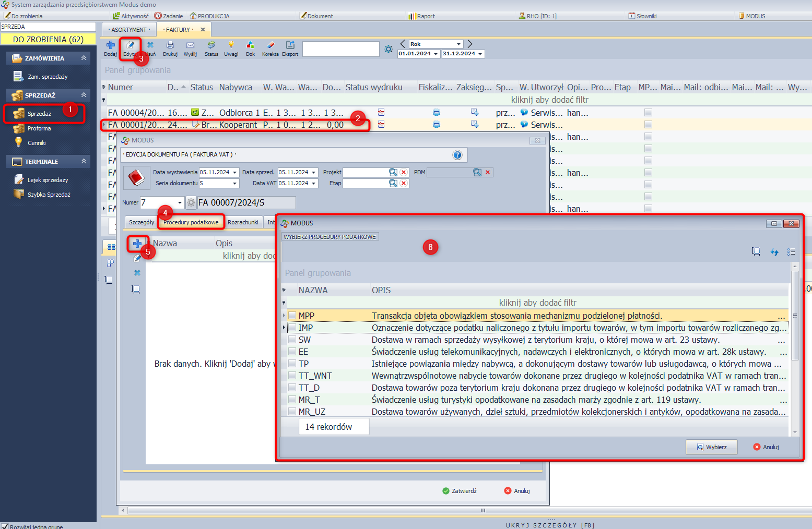Collapse the ZAMÓWIENIA sidebar group
The image size is (812, 529).
84,58
